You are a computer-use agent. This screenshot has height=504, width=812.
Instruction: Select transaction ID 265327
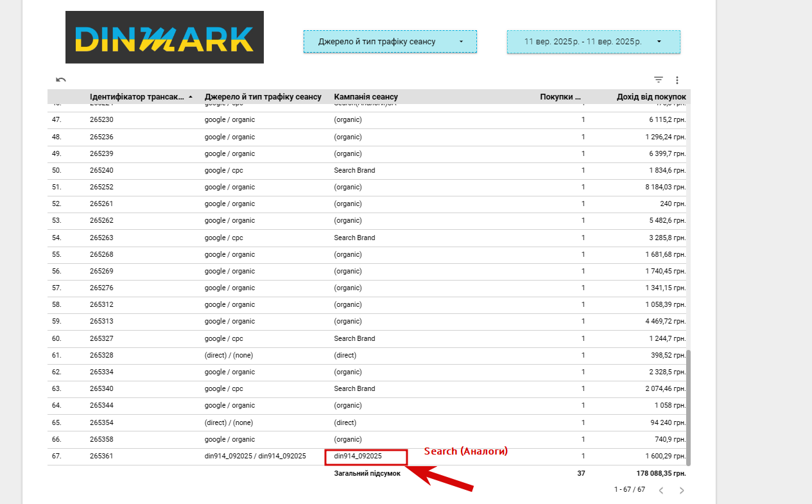101,338
